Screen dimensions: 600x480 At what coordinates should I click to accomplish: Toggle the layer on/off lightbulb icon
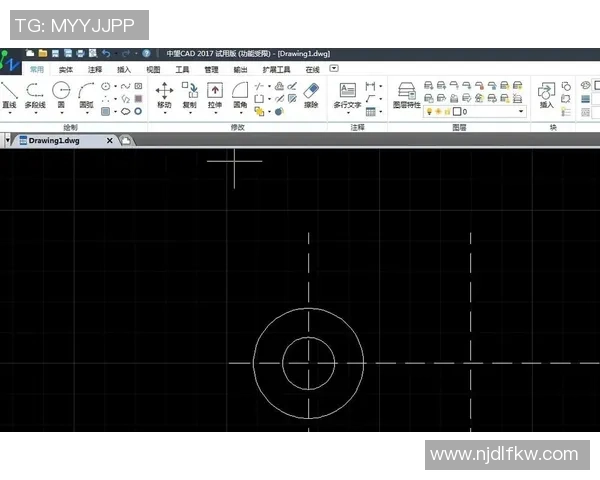[x=430, y=112]
